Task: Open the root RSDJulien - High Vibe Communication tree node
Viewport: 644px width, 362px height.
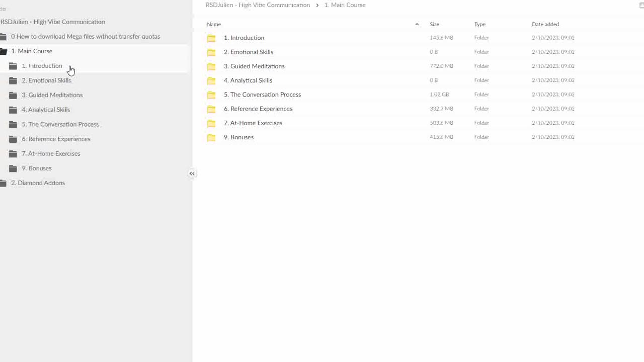Action: tap(52, 22)
